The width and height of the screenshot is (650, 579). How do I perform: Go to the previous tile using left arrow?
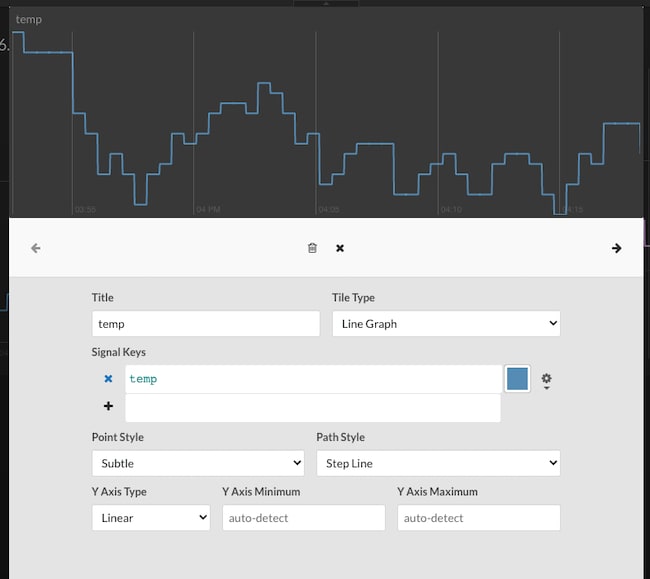pos(36,248)
